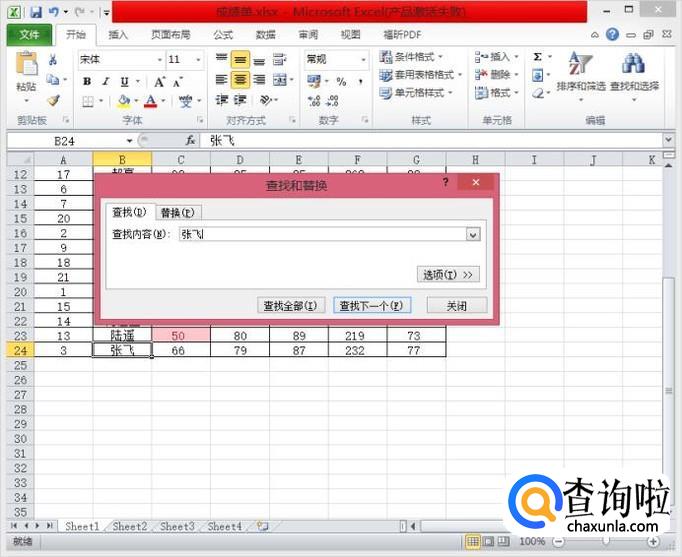This screenshot has height=557, width=682.
Task: Click the Close (关闭) button in dialog
Action: pyautogui.click(x=457, y=306)
